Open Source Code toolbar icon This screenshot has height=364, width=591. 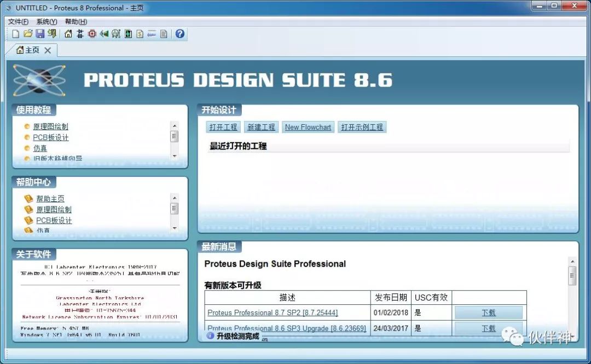point(152,34)
